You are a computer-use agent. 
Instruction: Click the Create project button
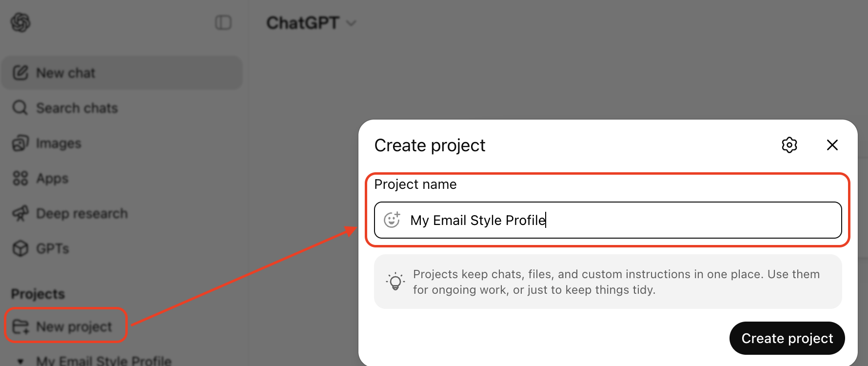(x=787, y=338)
